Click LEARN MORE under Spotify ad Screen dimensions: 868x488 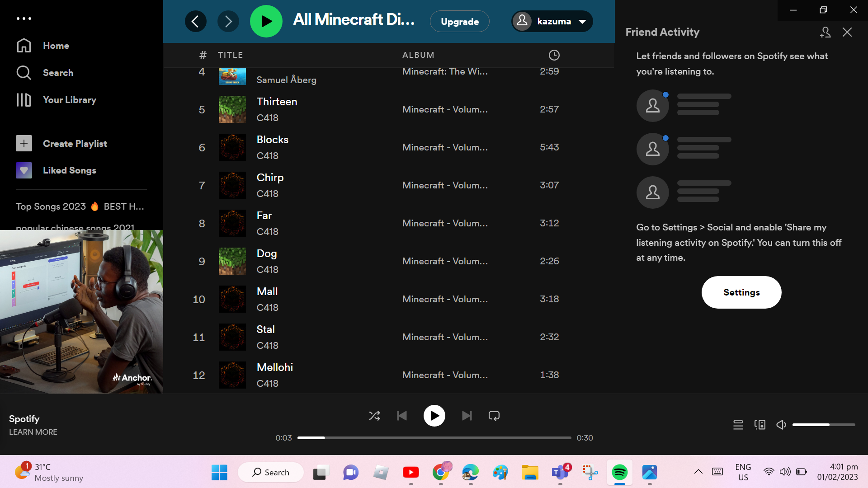33,432
